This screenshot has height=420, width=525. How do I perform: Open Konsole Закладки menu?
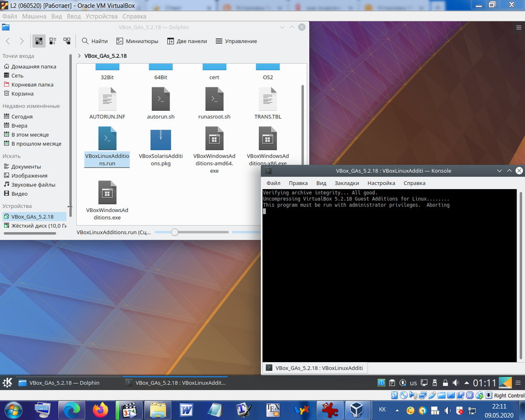[346, 183]
